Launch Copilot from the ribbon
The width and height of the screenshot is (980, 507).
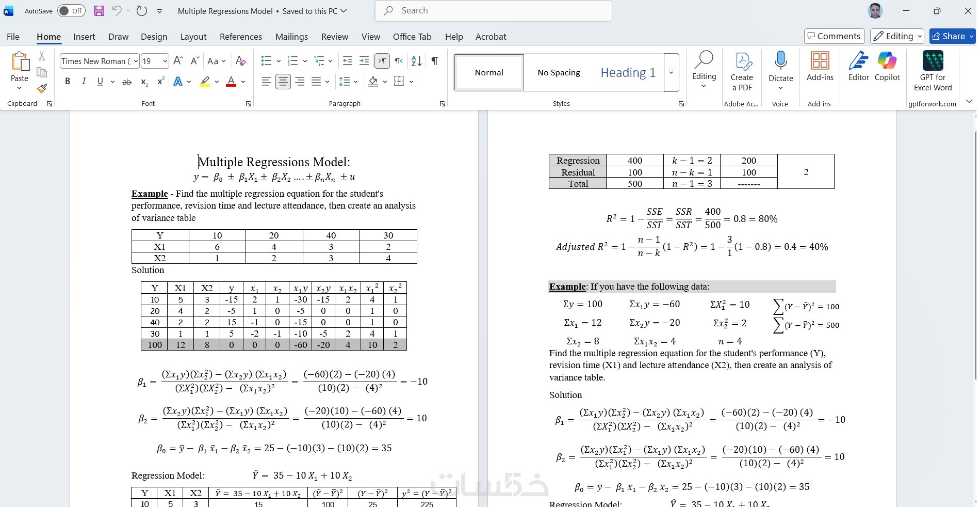[x=887, y=67]
